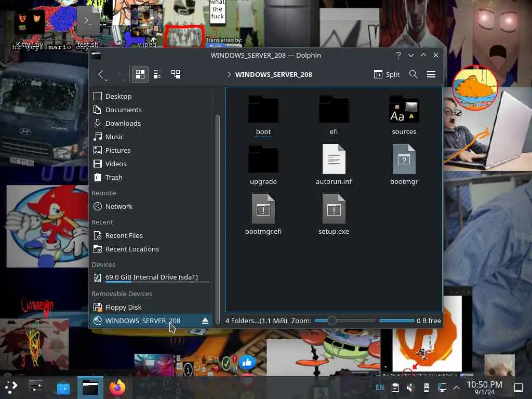This screenshot has height=399, width=532.
Task: Select the sources folder
Action: [x=404, y=115]
